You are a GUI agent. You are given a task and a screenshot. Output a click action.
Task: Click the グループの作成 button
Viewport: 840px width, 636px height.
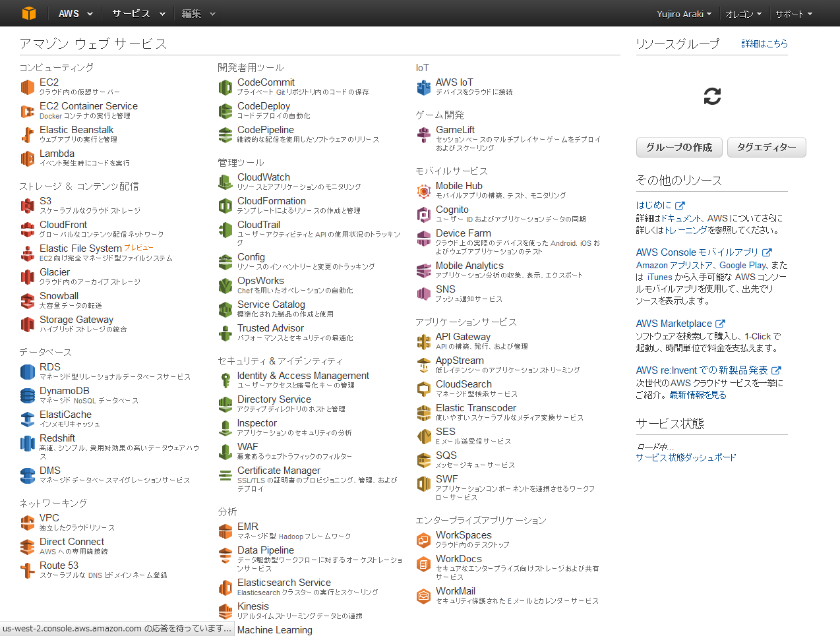(x=679, y=148)
